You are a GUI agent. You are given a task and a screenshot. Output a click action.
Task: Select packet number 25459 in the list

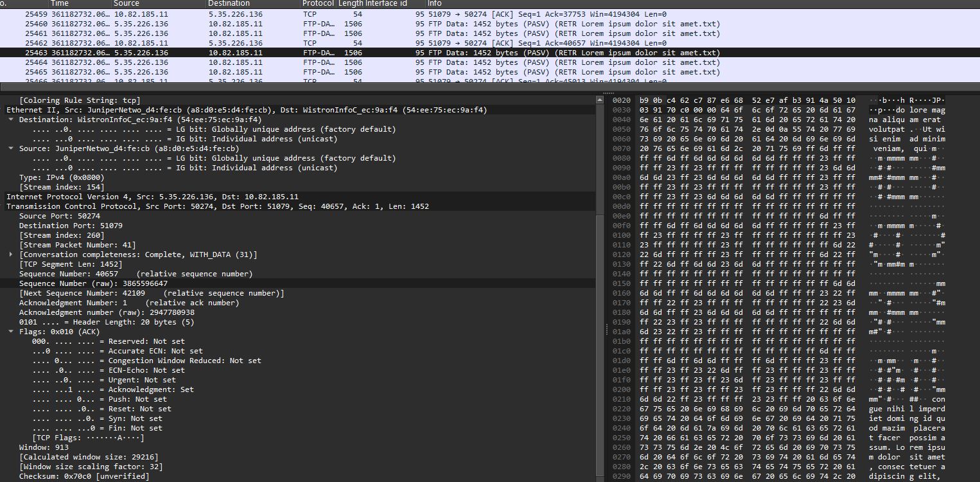pos(490,14)
